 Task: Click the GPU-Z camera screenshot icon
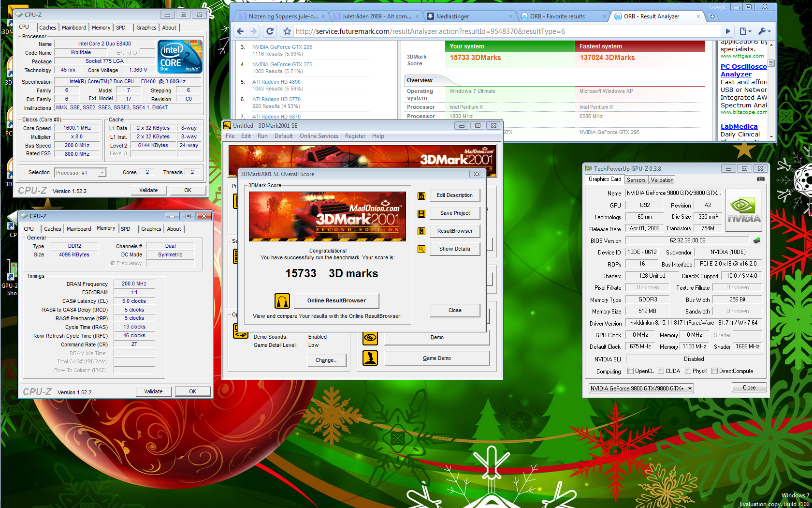point(761,179)
